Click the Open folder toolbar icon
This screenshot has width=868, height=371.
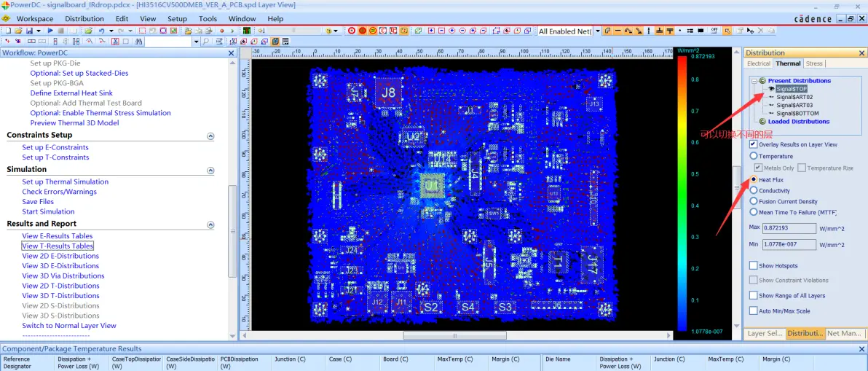point(18,31)
